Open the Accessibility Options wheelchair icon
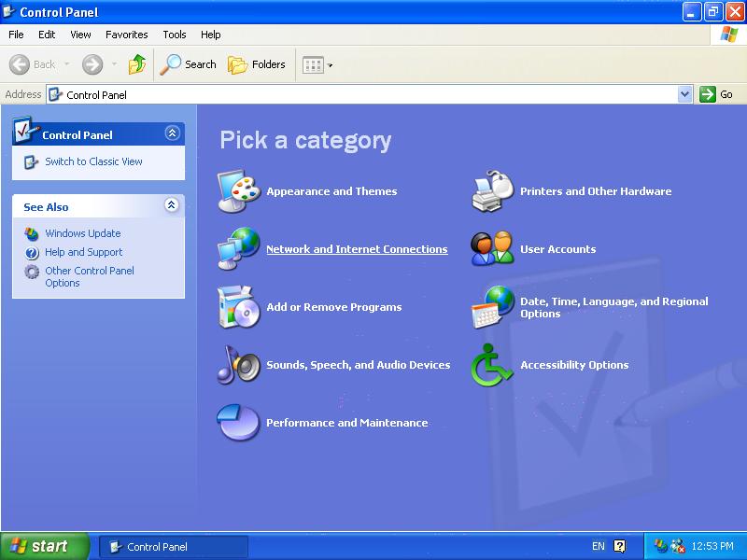 (x=492, y=365)
